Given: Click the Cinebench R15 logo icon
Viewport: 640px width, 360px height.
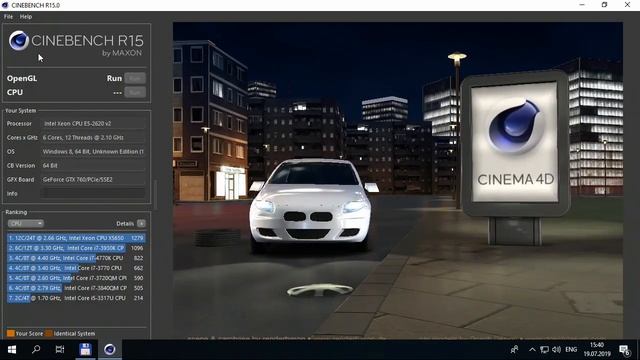Looking at the screenshot, I should click(19, 40).
